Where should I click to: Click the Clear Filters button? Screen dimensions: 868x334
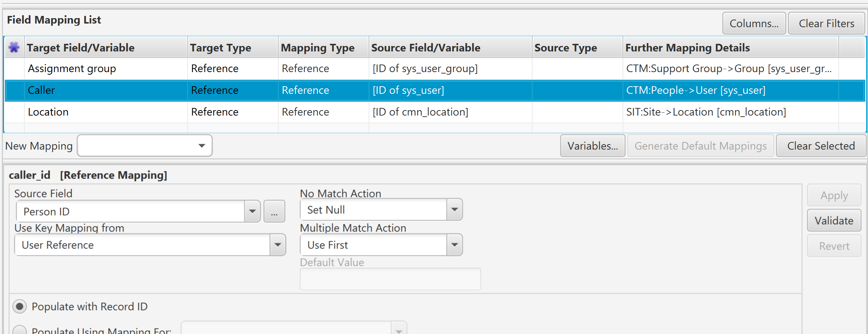point(826,24)
